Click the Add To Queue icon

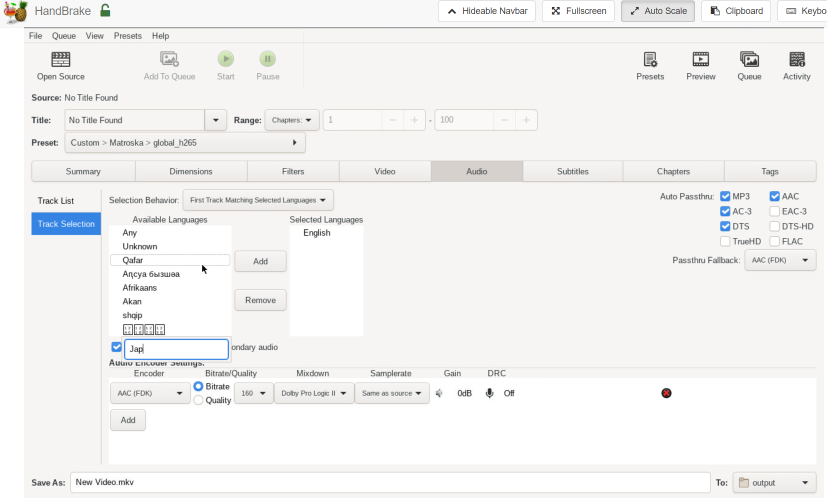[x=169, y=59]
